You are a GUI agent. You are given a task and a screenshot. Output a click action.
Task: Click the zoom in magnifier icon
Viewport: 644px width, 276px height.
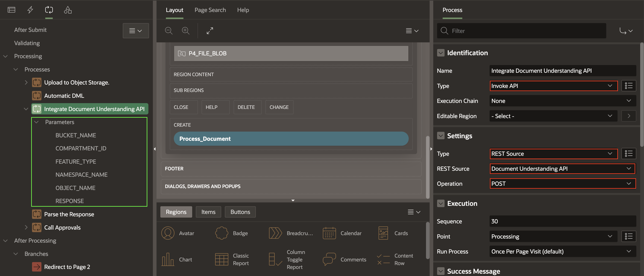click(186, 31)
